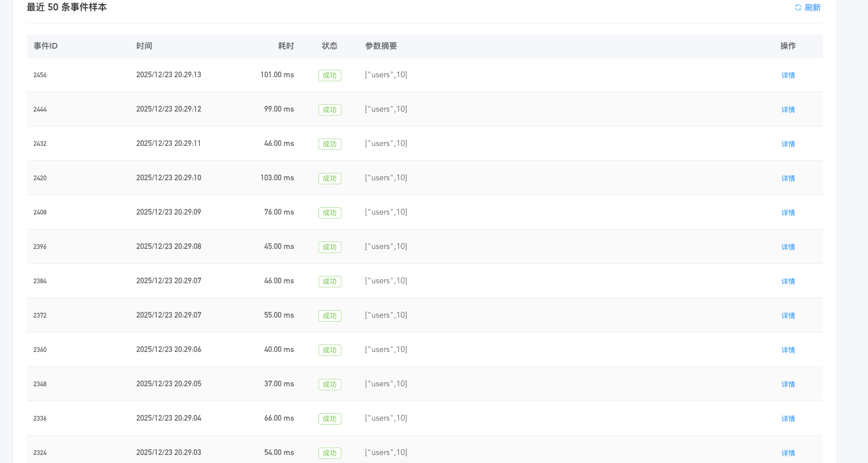Click the 66.00 ms duration value

(279, 418)
